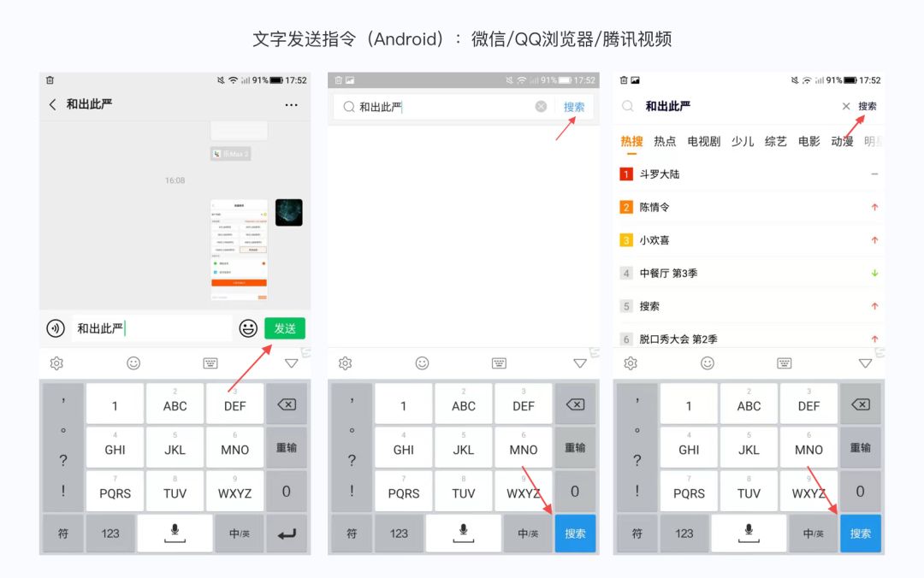The height and width of the screenshot is (578, 924).
Task: Switch to the 热点 tab in Tencent Video
Action: [x=665, y=142]
